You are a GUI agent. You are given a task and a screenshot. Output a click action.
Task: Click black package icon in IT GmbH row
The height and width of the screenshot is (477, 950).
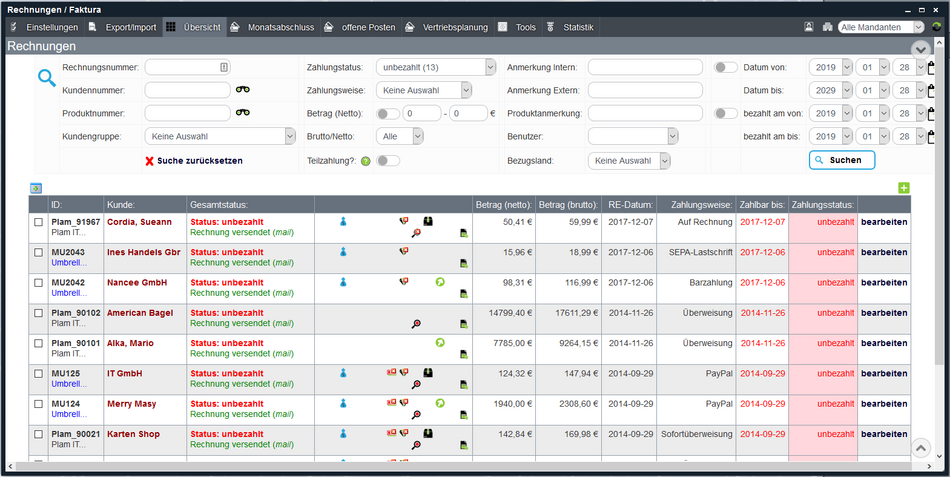pos(428,373)
